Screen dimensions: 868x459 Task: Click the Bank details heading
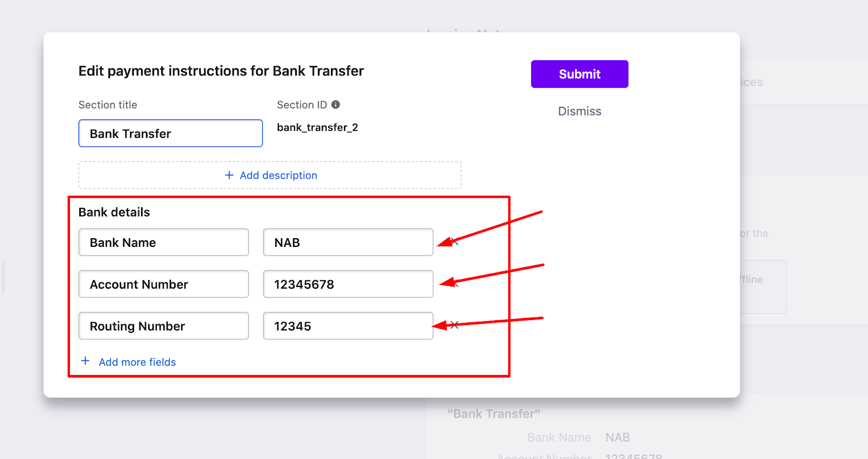114,212
